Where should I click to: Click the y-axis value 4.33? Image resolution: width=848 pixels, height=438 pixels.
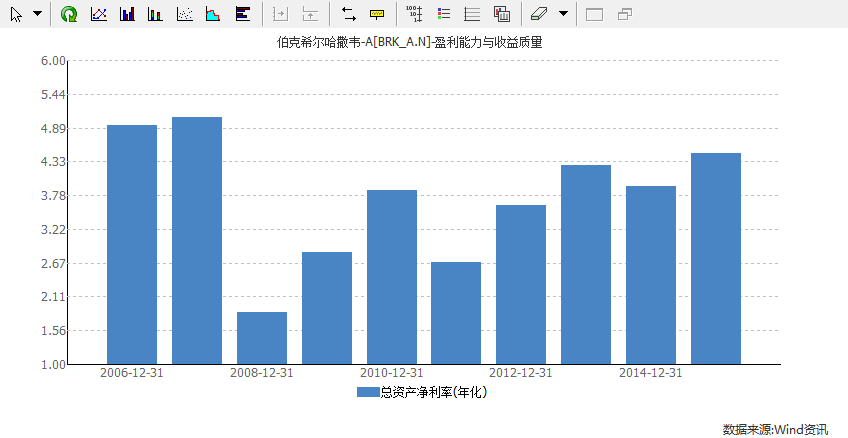53,162
